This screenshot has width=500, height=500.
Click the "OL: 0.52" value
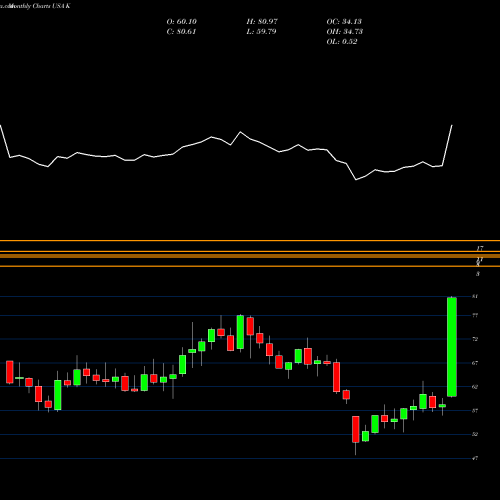point(342,42)
